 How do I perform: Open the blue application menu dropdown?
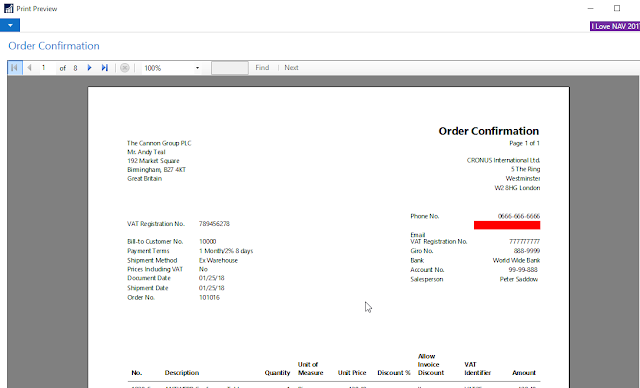10,25
